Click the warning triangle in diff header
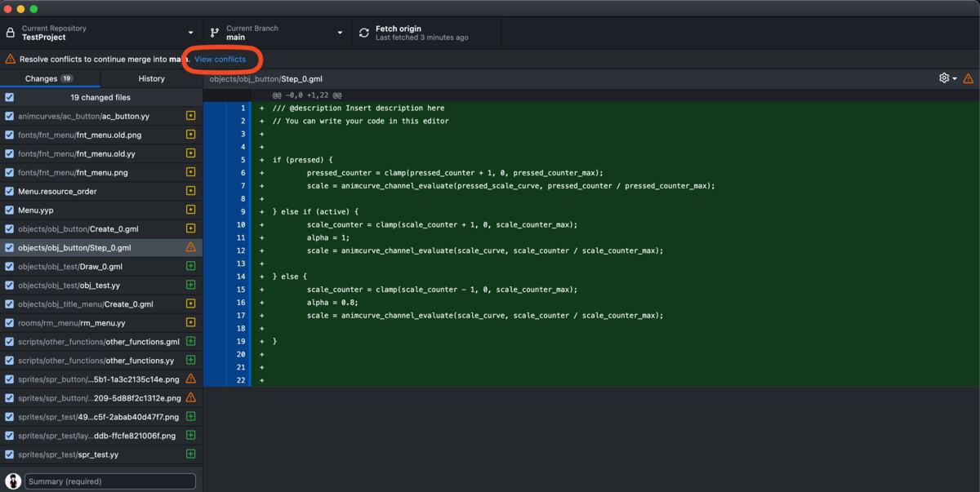This screenshot has height=492, width=980. point(968,78)
